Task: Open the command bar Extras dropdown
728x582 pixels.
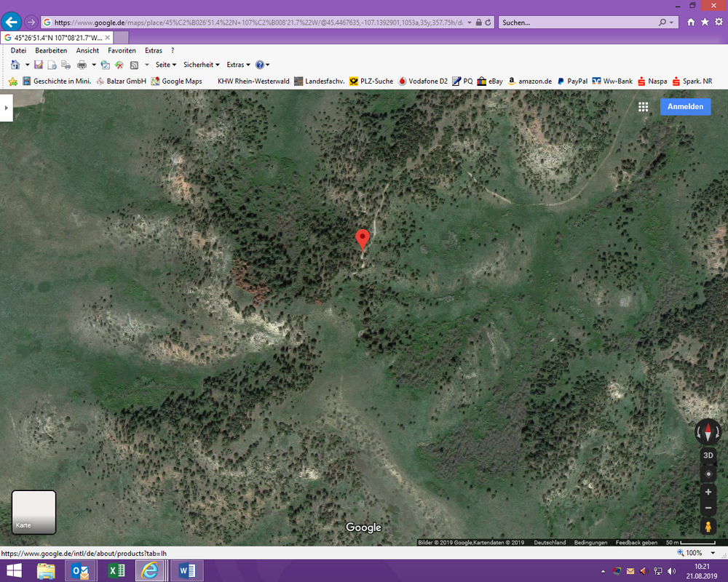Action: (x=238, y=65)
